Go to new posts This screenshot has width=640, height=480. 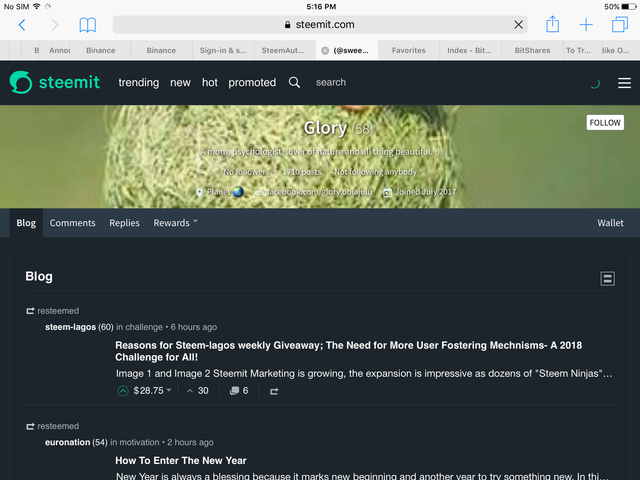(180, 82)
